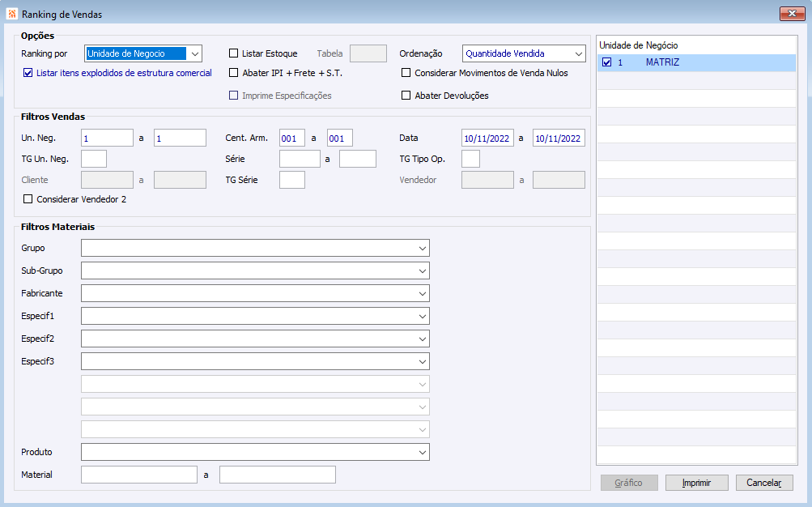Click the Vendedor end field

559,180
